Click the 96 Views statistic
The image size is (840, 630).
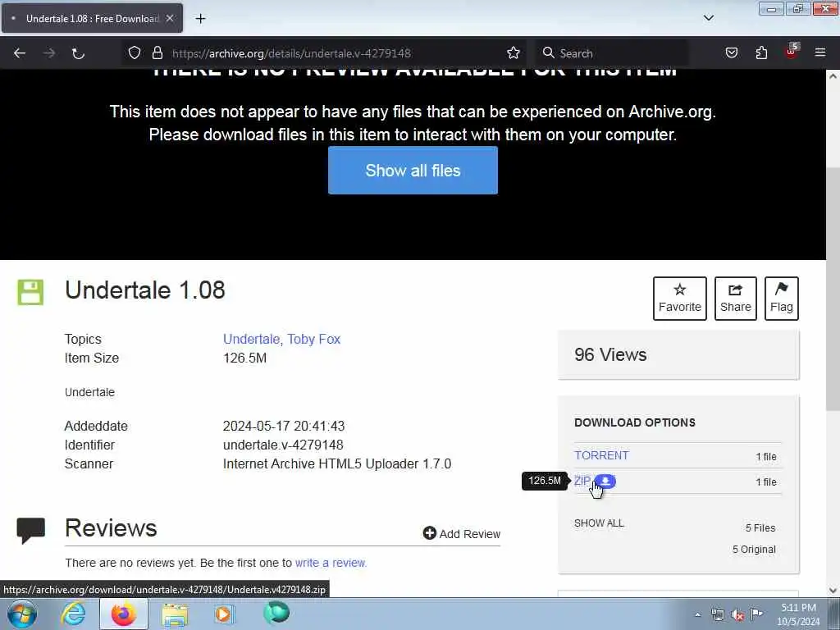pyautogui.click(x=610, y=354)
